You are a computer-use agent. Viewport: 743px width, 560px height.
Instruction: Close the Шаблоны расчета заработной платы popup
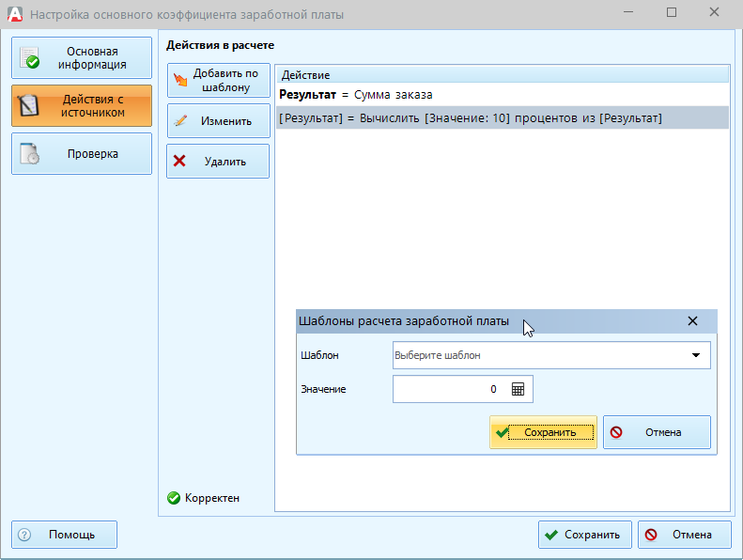pos(692,321)
